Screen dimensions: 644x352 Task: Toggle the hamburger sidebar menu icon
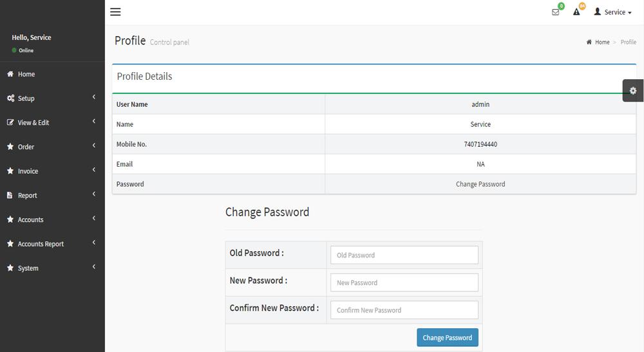pos(115,12)
